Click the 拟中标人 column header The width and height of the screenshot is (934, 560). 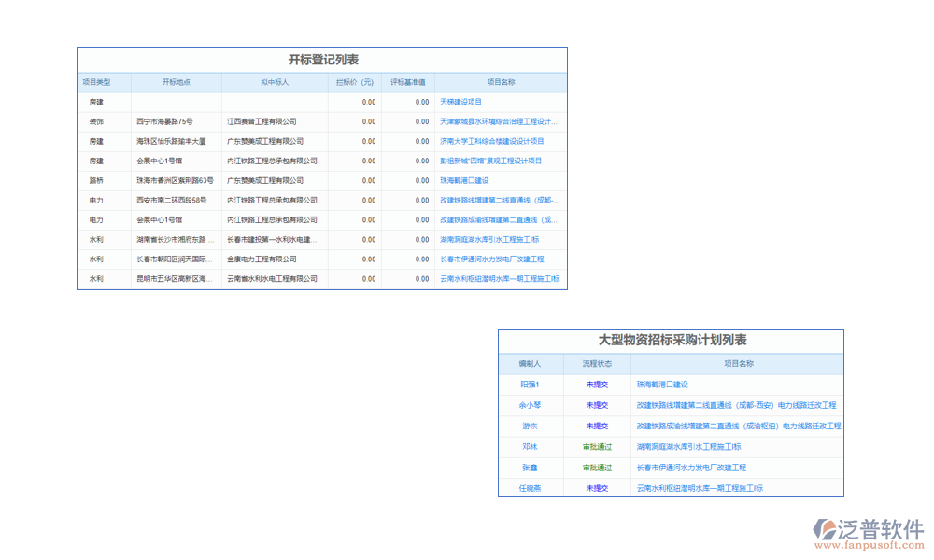click(275, 82)
